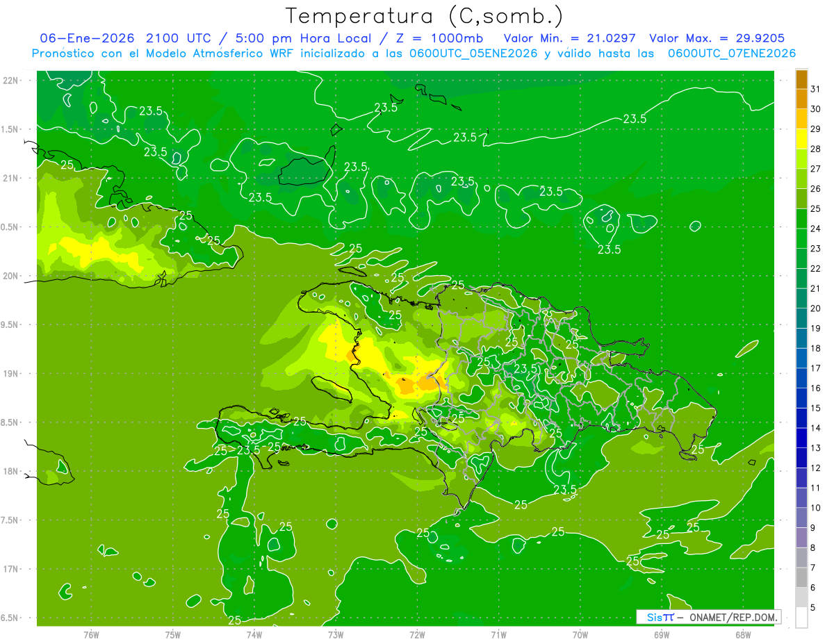
Task: Click the "9" colorbar scale label
Action: 813,528
